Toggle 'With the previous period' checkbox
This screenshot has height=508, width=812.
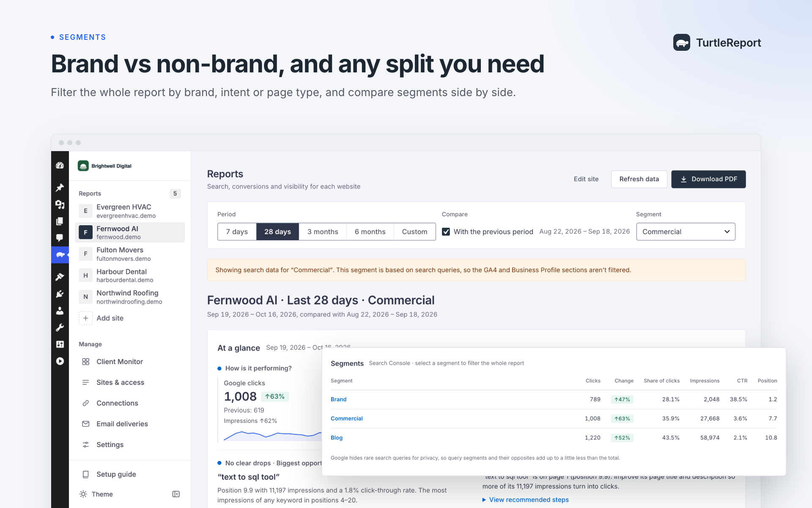[446, 232]
